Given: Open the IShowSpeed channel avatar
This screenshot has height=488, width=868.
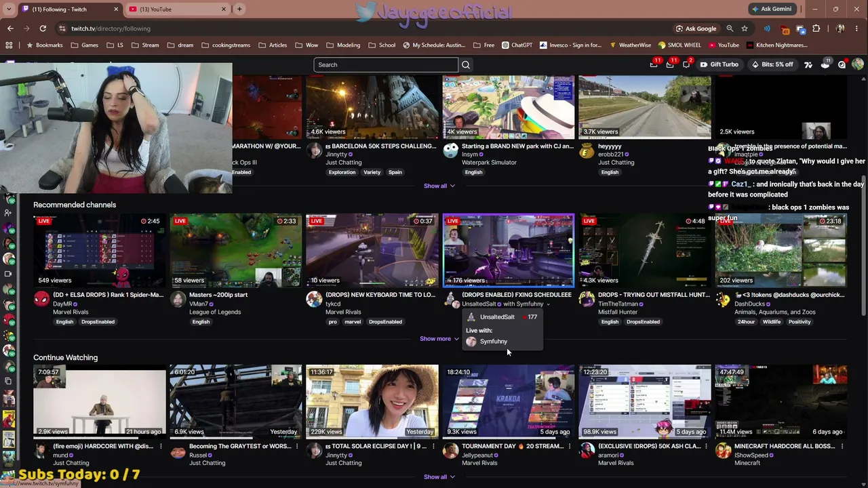Looking at the screenshot, I should tap(724, 450).
